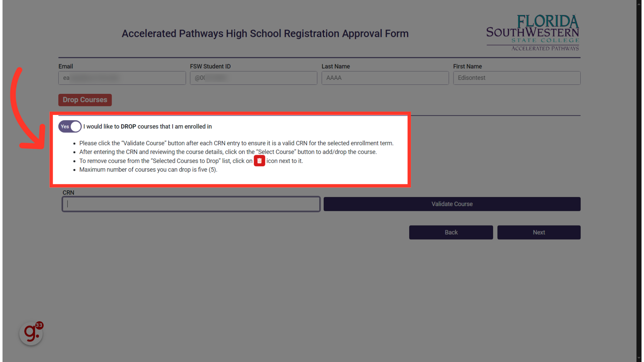Click the Validate Course button
The image size is (644, 362).
(x=452, y=204)
